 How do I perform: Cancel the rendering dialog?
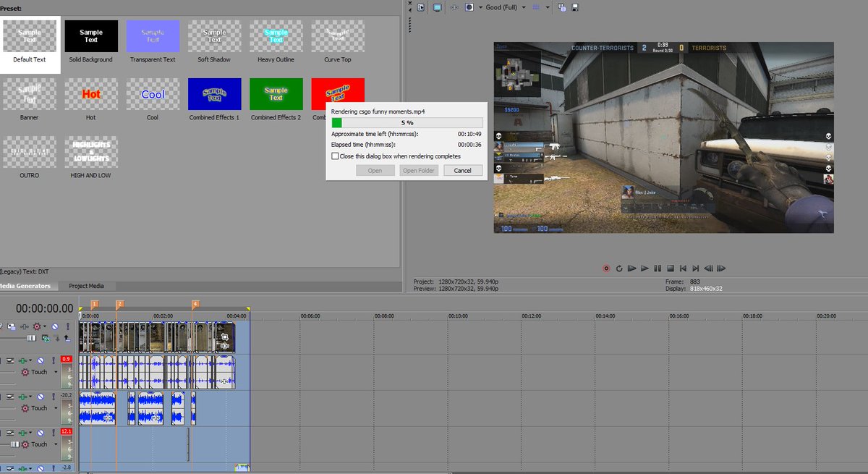coord(462,171)
